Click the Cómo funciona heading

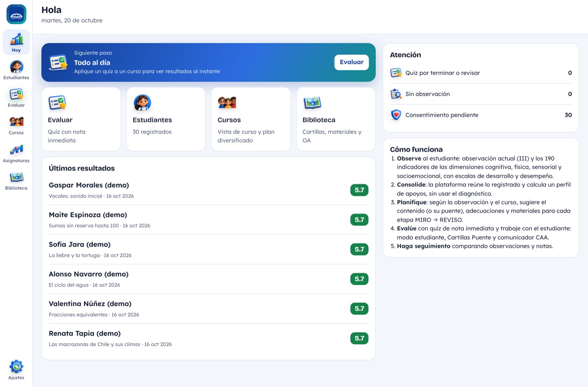click(416, 149)
